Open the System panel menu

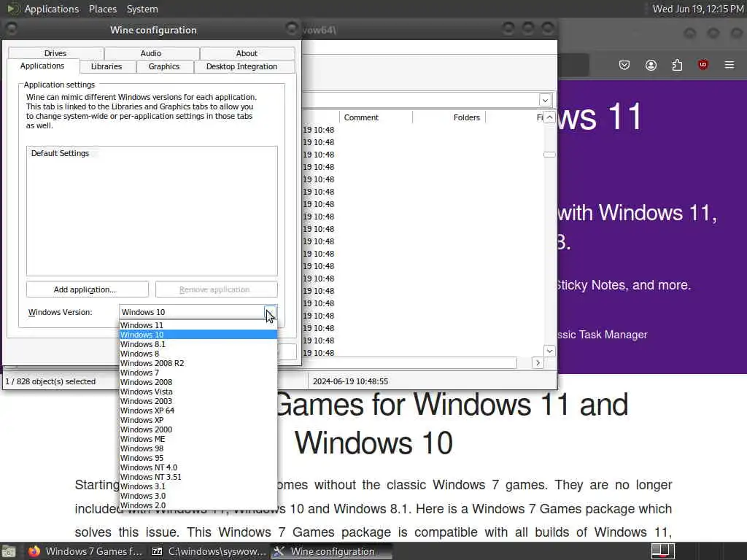[x=142, y=9]
